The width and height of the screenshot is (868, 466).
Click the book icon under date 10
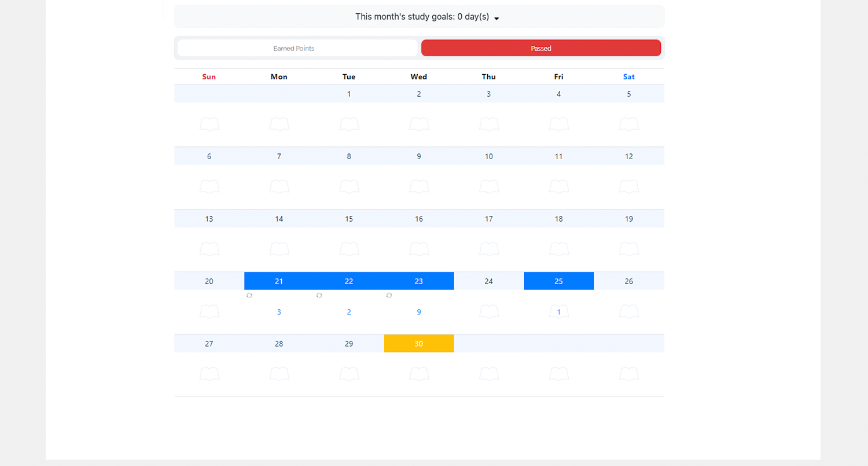(489, 186)
